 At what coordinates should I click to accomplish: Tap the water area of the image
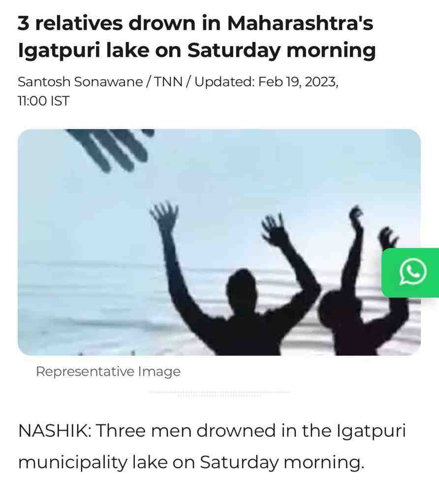96,305
